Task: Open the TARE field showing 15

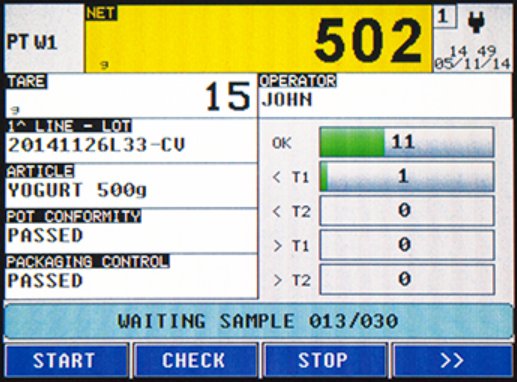Action: [131, 96]
